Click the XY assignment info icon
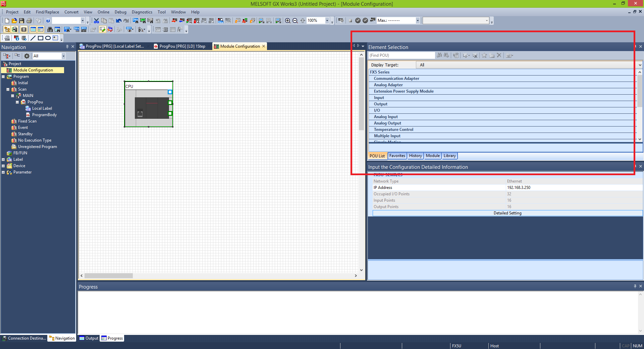The image size is (644, 349). (24, 38)
